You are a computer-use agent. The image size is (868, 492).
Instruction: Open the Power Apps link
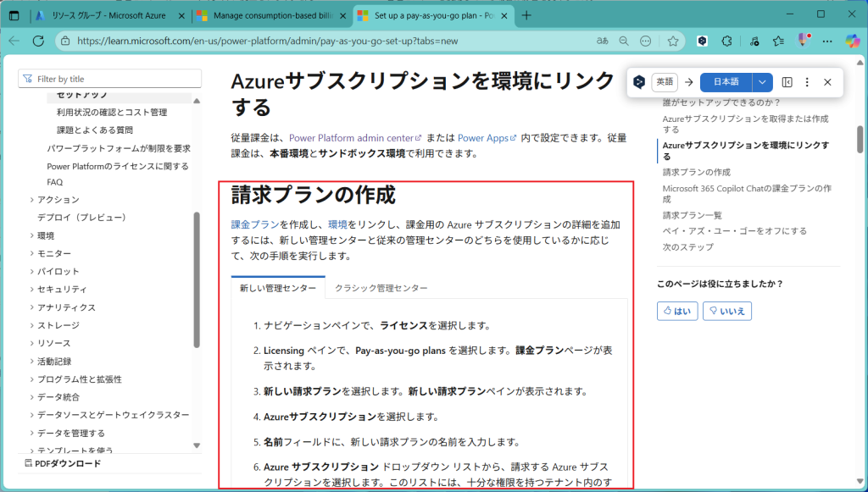[x=487, y=138]
